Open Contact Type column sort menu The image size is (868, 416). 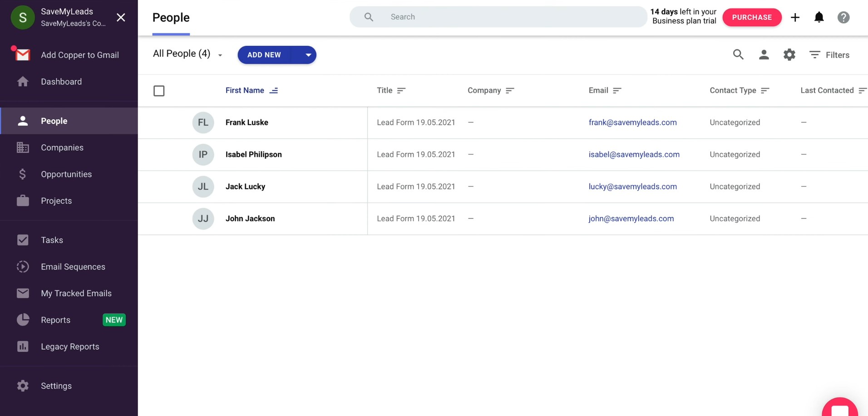(764, 91)
